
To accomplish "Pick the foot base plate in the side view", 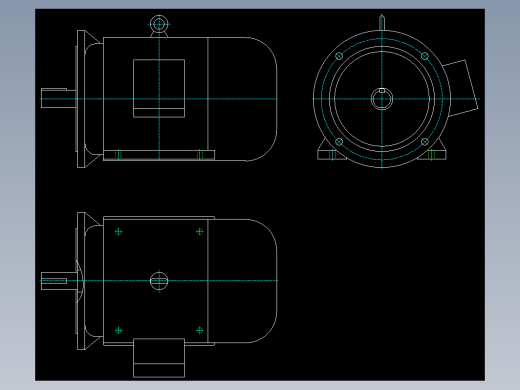I will (x=159, y=155).
